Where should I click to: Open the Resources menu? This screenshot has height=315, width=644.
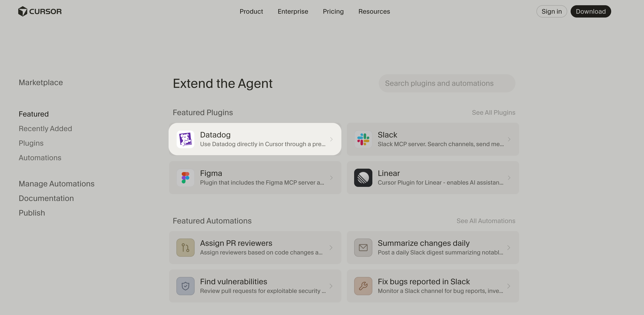coord(374,11)
